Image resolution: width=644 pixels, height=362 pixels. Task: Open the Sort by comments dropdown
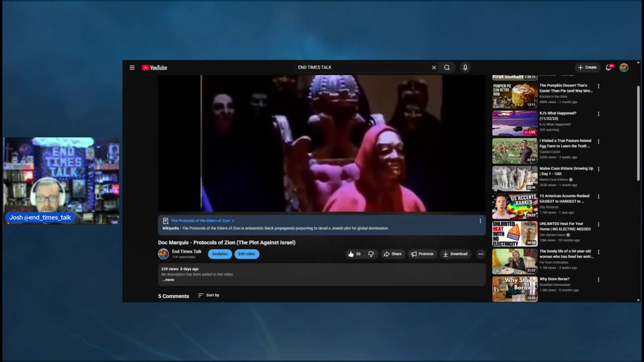coord(209,295)
